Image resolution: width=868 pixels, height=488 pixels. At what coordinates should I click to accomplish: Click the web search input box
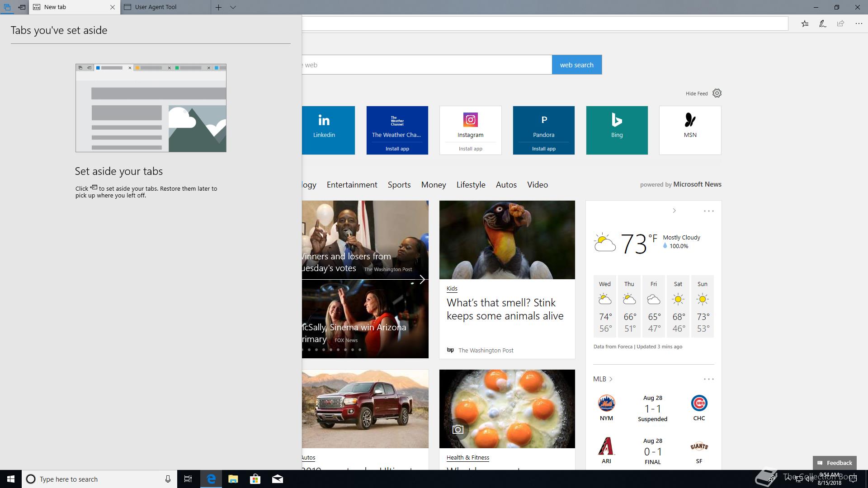pos(427,65)
